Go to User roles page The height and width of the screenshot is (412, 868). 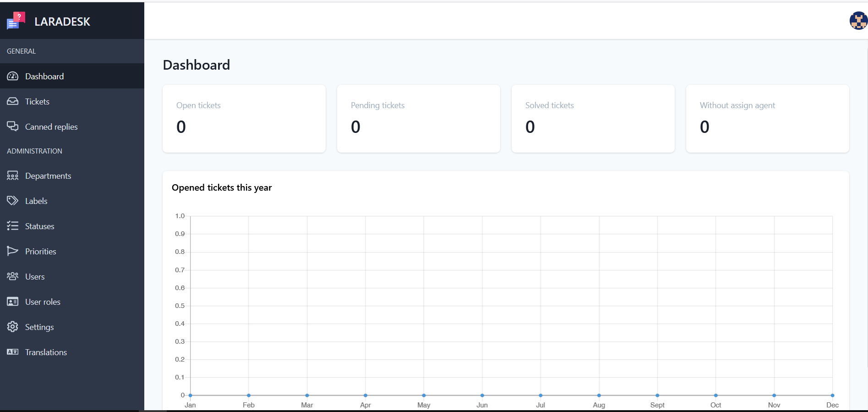click(x=43, y=302)
